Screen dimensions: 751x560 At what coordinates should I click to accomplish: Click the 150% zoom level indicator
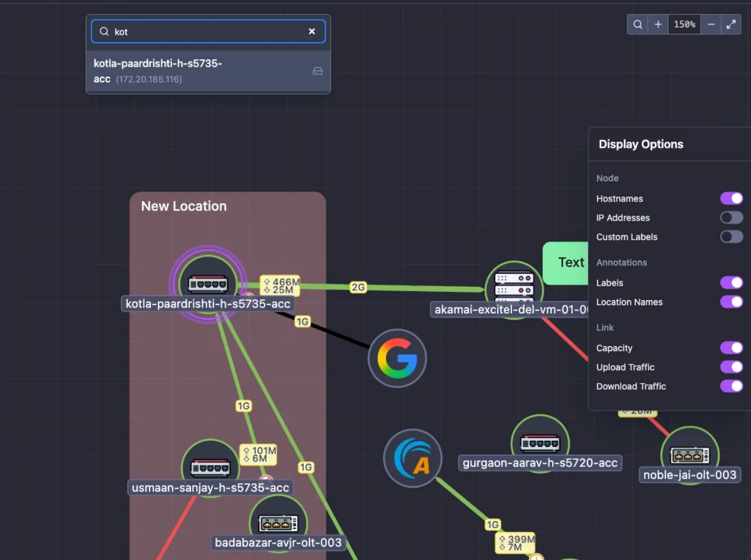point(684,25)
